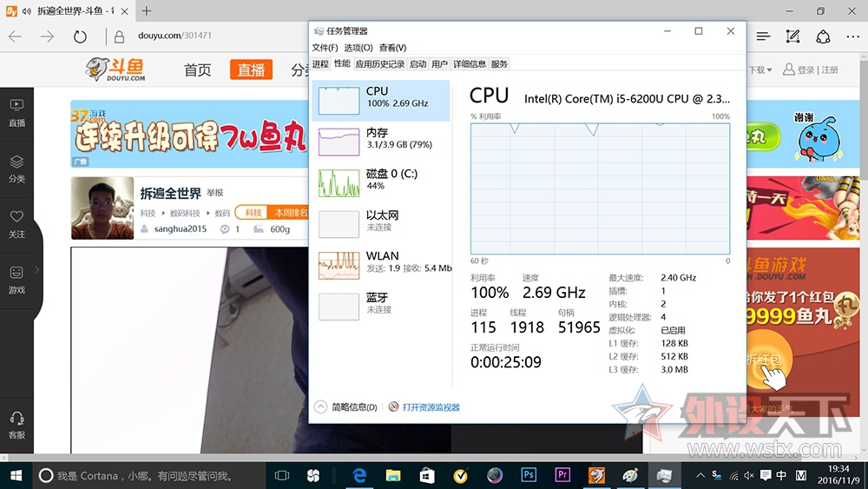Launch Premiere Pro from the taskbar
Viewport: 868px width, 489px height.
tap(562, 475)
